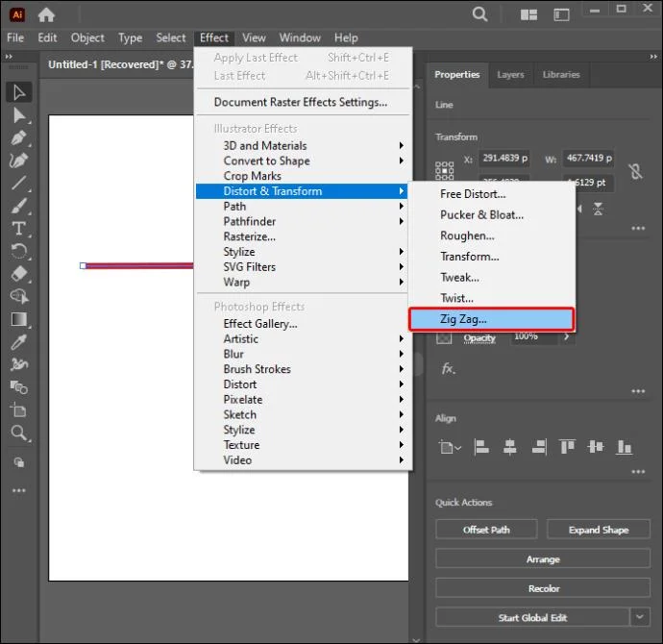Expand the toolbar double-arrow
This screenshot has width=663, height=644.
tap(9, 57)
